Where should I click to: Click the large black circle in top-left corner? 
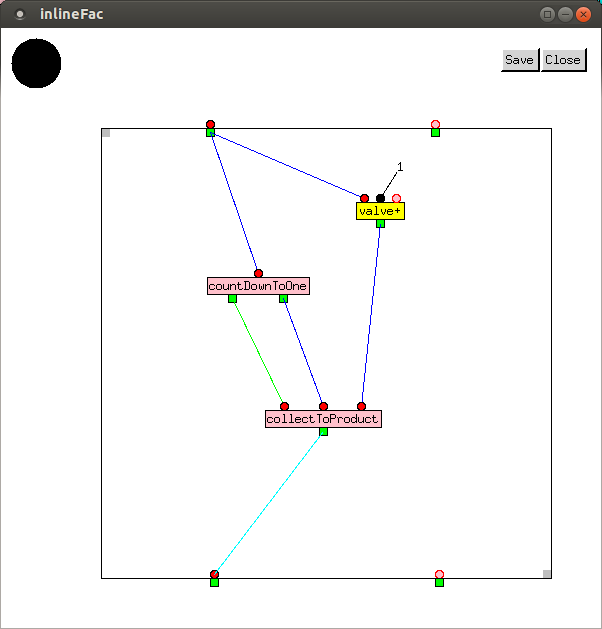[x=36, y=63]
